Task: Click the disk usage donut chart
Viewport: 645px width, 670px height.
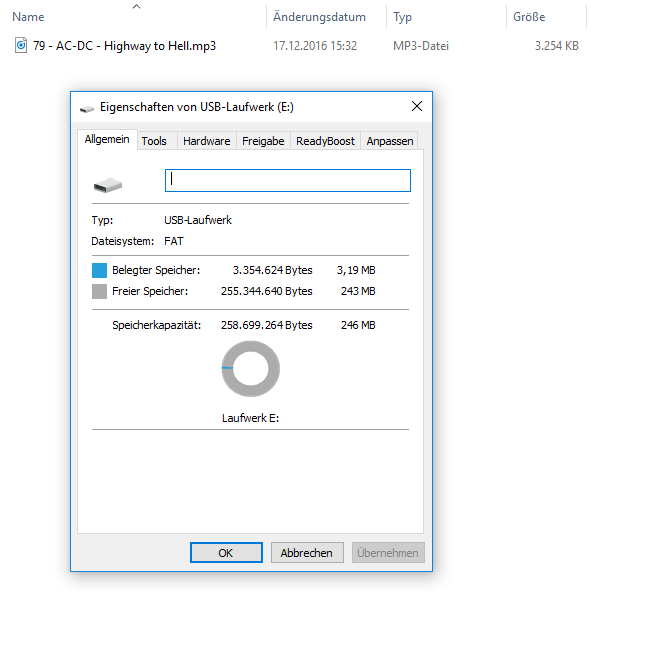Action: pyautogui.click(x=250, y=369)
